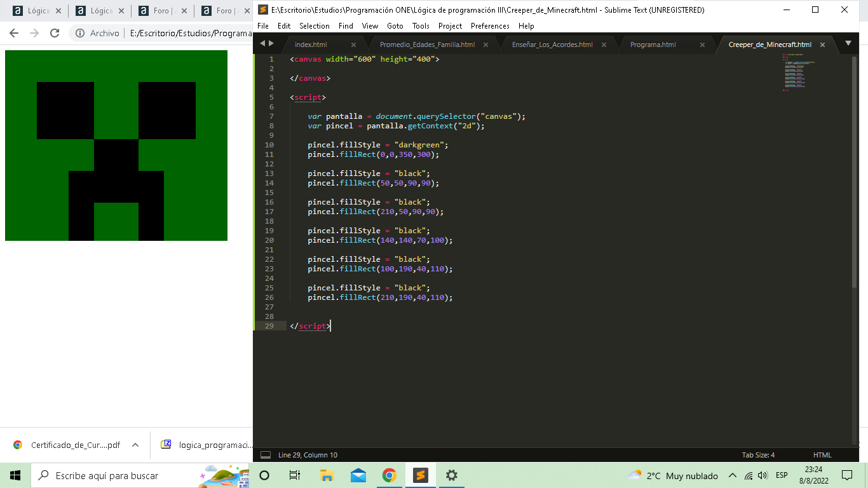Click the site info icon in address bar
868x488 pixels.
(x=80, y=33)
